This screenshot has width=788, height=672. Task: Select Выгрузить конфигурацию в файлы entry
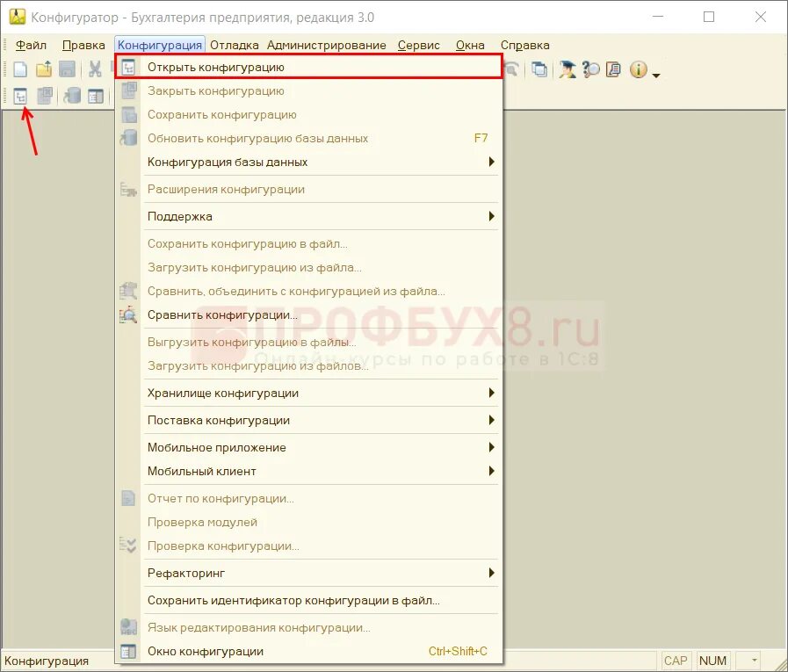(x=308, y=343)
